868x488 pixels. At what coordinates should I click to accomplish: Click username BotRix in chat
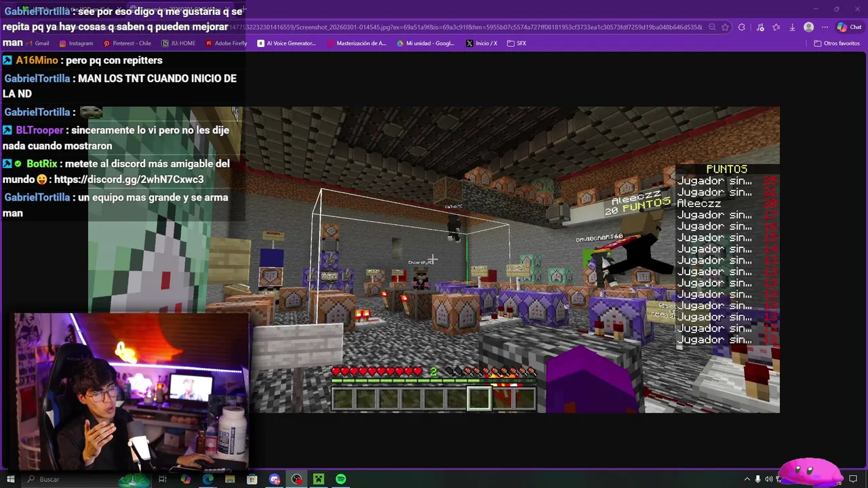click(x=42, y=164)
